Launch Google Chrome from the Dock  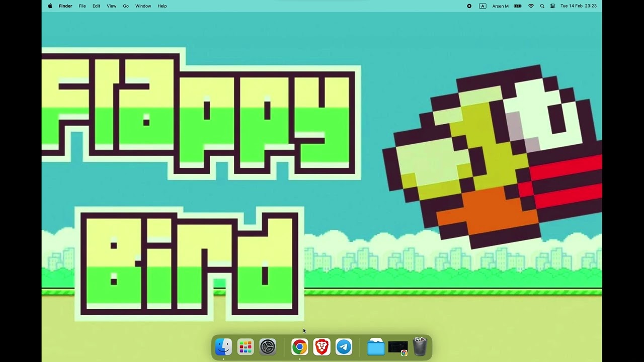(x=299, y=347)
